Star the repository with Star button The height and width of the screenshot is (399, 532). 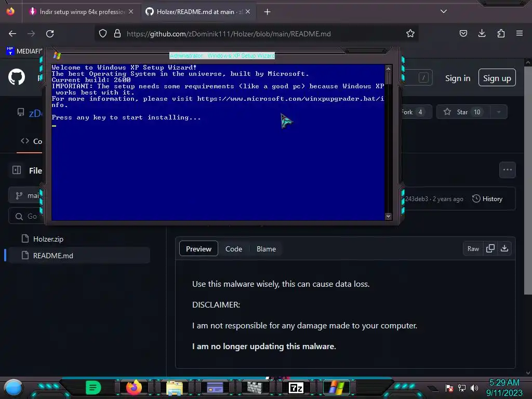tap(463, 112)
